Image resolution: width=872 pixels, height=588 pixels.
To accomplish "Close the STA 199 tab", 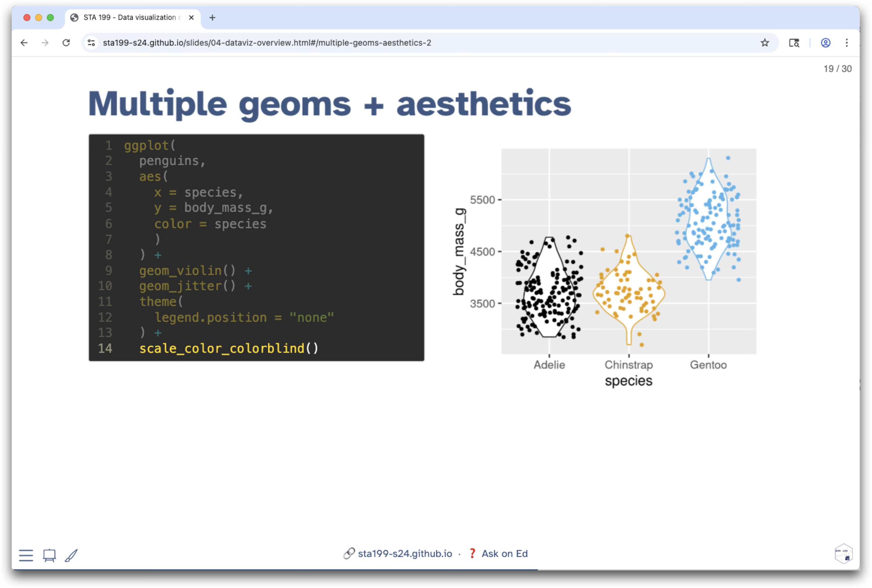I will (191, 18).
